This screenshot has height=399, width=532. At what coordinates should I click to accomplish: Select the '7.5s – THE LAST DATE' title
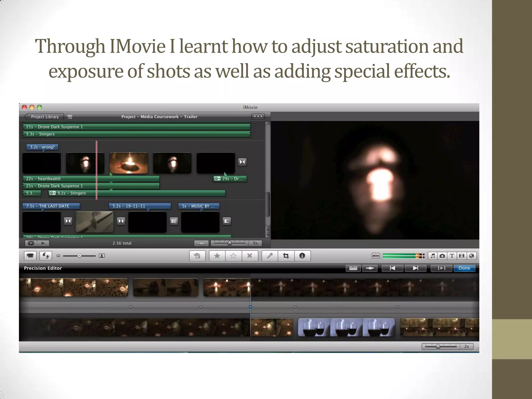[51, 206]
